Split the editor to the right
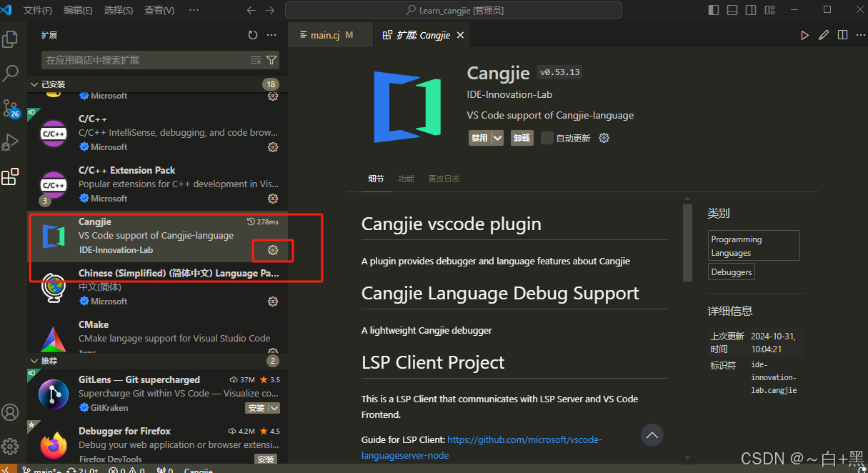The height and width of the screenshot is (473, 868). (843, 35)
